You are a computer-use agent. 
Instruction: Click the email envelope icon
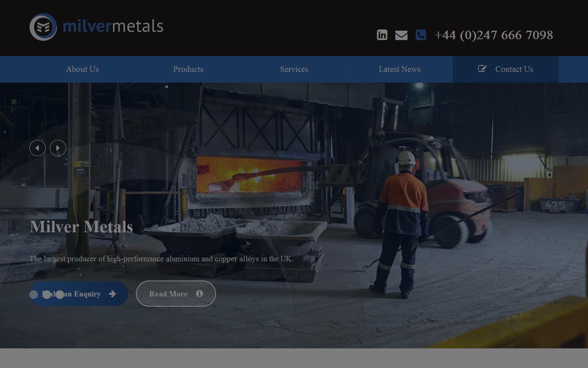pos(401,36)
